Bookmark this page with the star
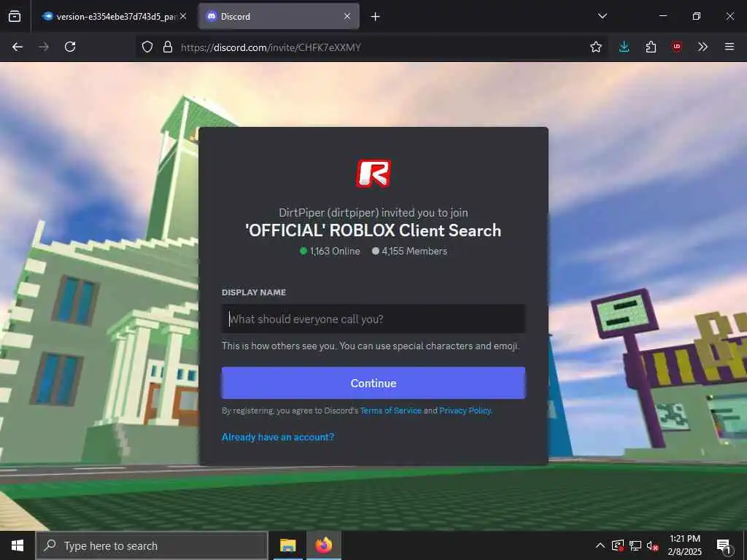 click(595, 47)
